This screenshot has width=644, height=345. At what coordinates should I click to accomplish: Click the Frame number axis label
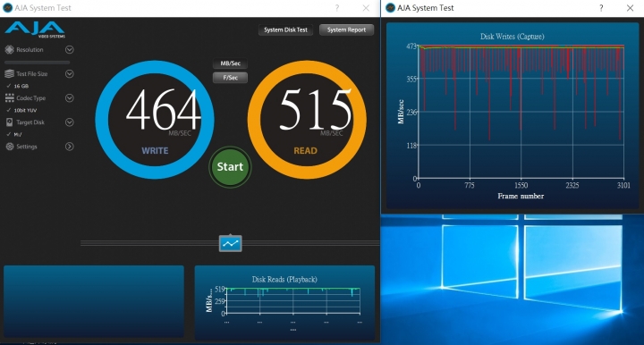click(x=521, y=196)
